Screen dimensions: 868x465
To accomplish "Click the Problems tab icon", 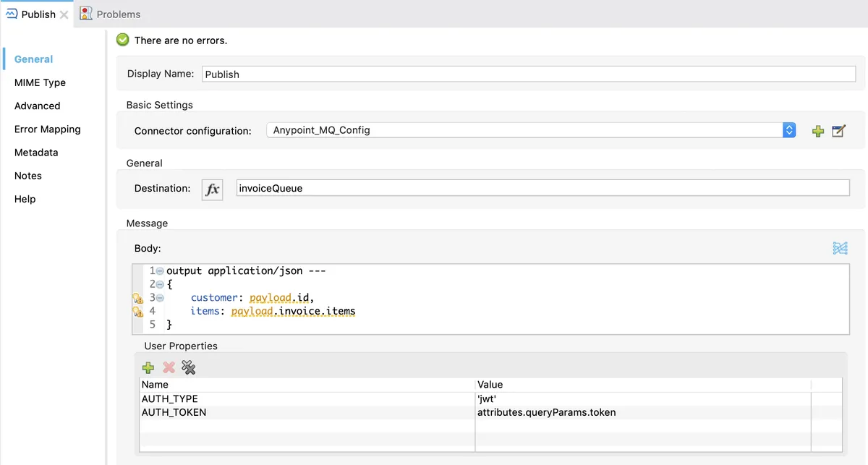I will point(86,14).
